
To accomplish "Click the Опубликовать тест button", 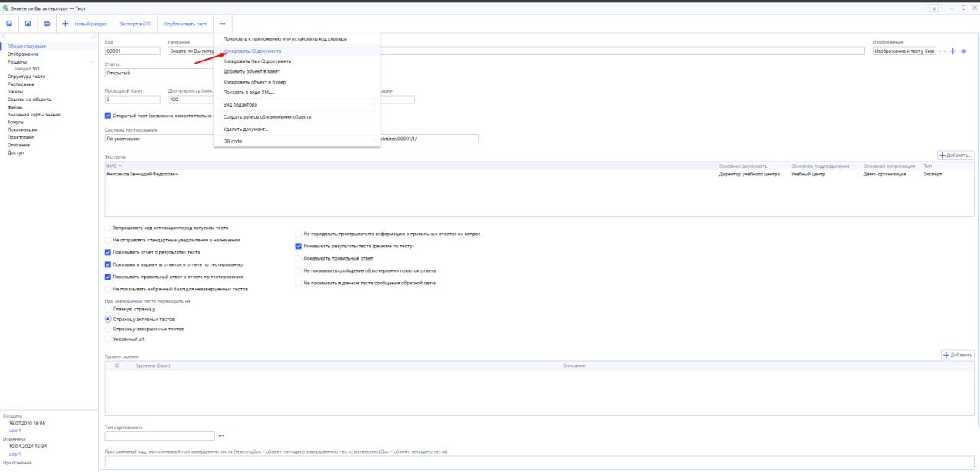I will point(185,24).
